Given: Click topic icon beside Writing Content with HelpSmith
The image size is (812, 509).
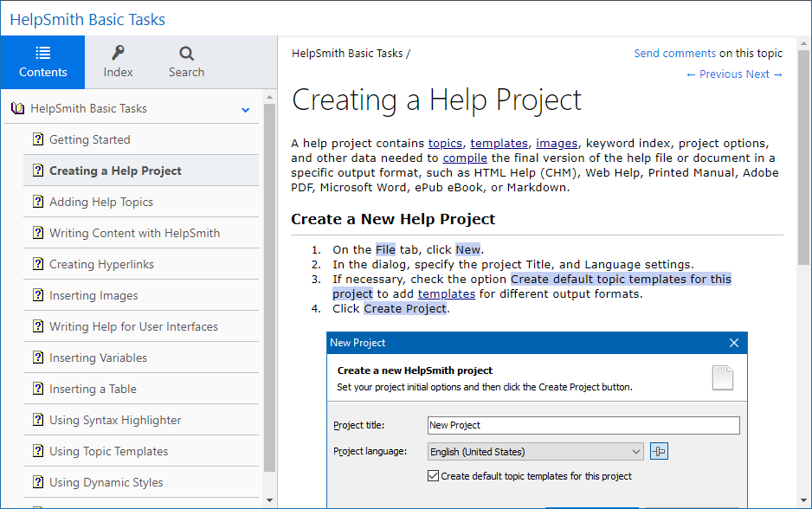Looking at the screenshot, I should coord(38,233).
